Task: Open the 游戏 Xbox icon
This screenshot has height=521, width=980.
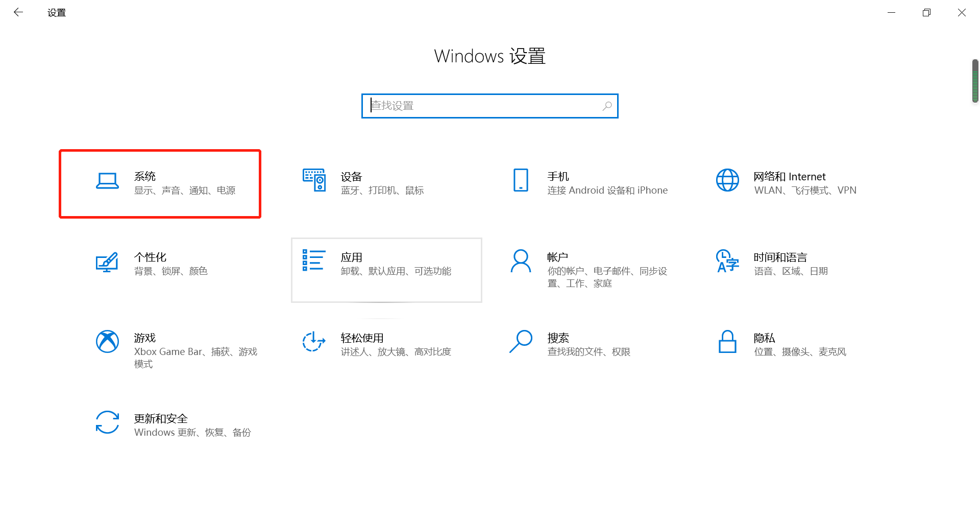Action: [x=107, y=341]
